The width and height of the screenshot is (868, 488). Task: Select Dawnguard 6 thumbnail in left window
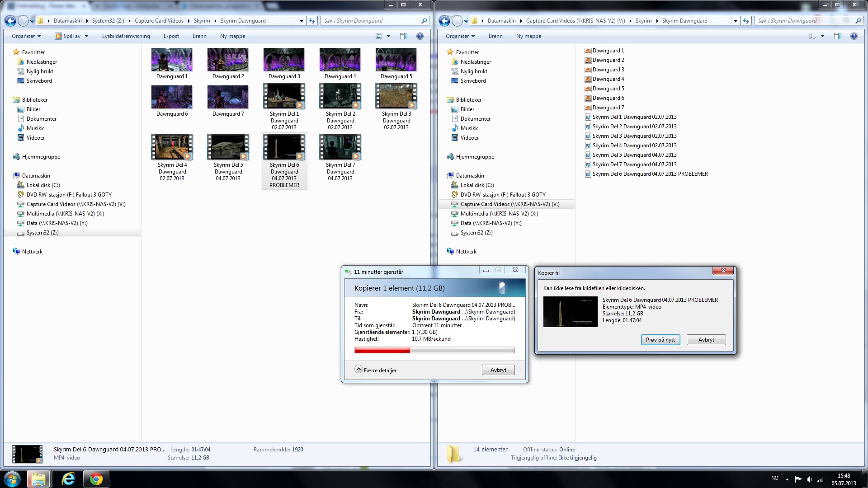172,97
